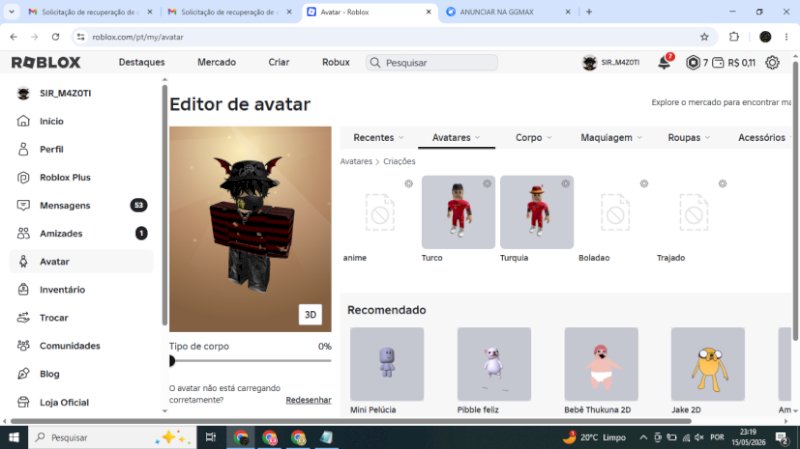Open the Destaques menu item
The image size is (800, 449).
point(142,62)
